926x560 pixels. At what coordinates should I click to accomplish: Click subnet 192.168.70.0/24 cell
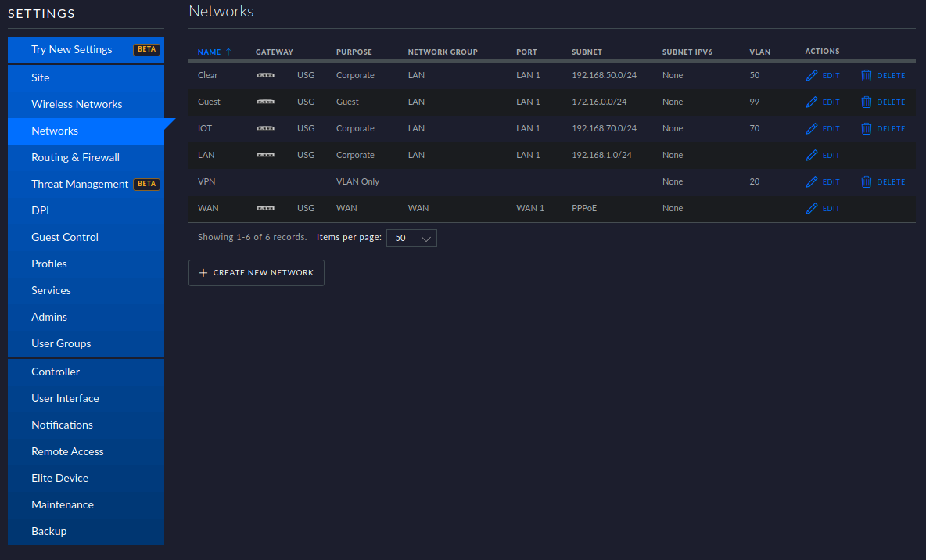click(604, 128)
